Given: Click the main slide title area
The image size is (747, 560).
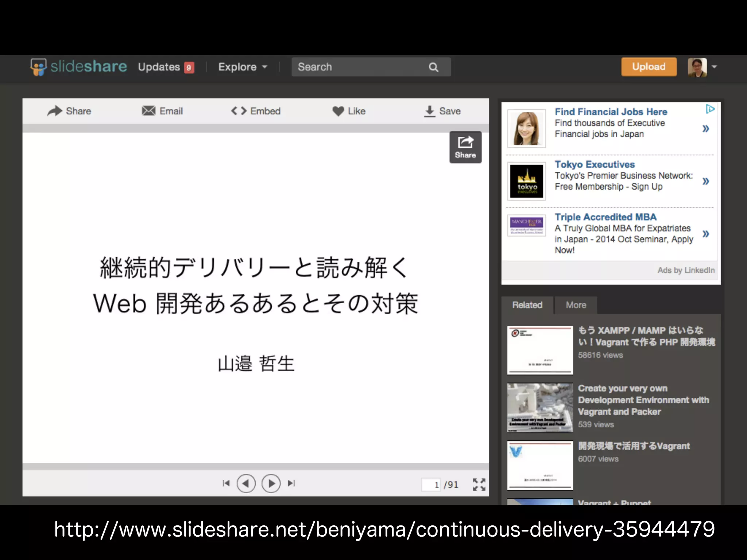Looking at the screenshot, I should [x=256, y=285].
